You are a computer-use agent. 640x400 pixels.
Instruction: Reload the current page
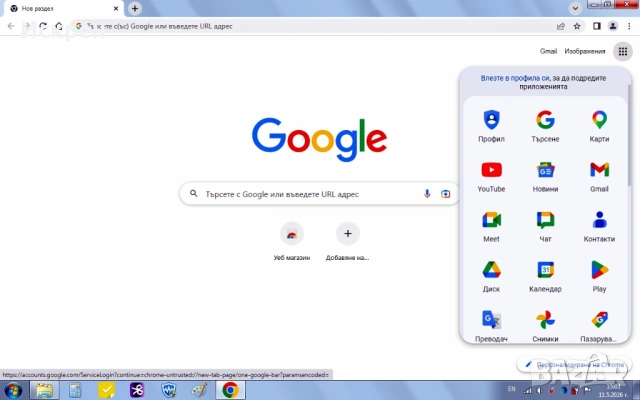tap(43, 26)
